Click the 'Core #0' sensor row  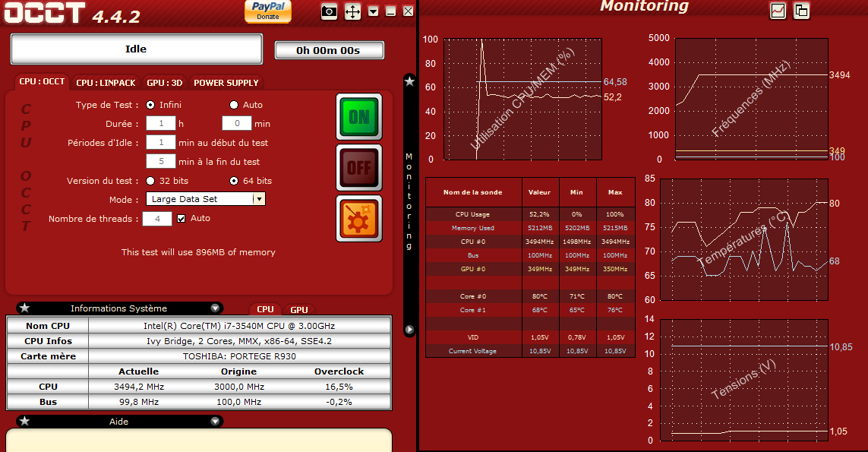coord(530,296)
